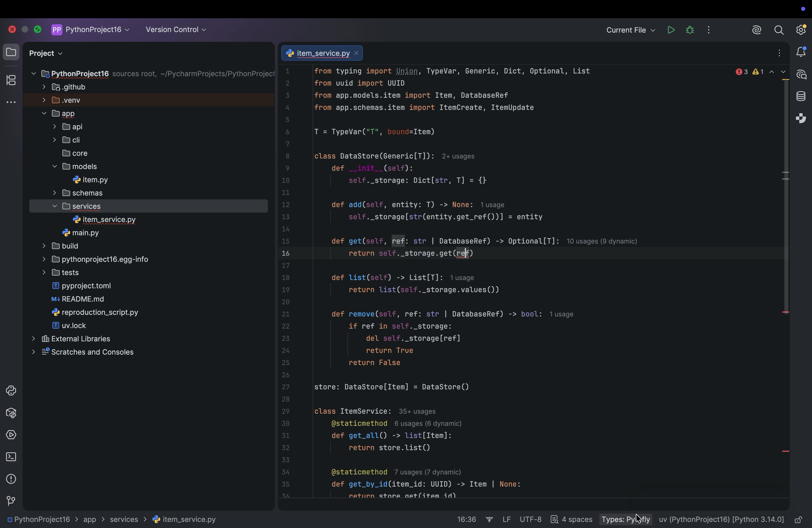Go to next highlighted error arrow
The image size is (812, 528).
tap(783, 72)
